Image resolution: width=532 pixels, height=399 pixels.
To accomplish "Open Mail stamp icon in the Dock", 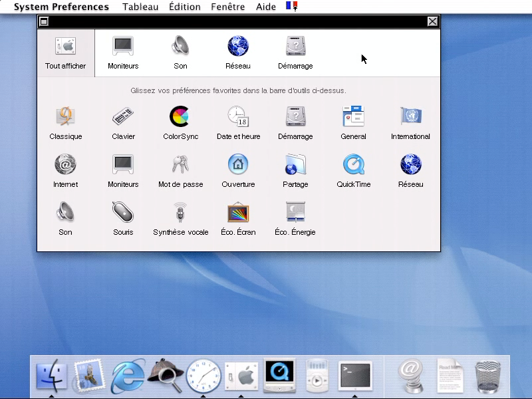I will [88, 376].
